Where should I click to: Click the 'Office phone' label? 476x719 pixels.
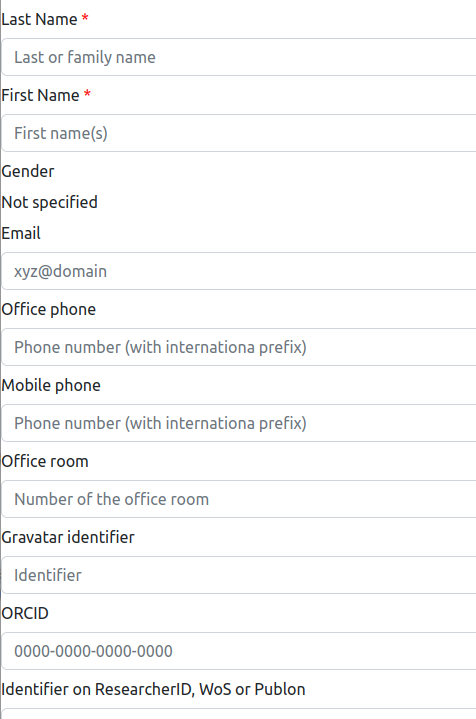[x=49, y=310]
